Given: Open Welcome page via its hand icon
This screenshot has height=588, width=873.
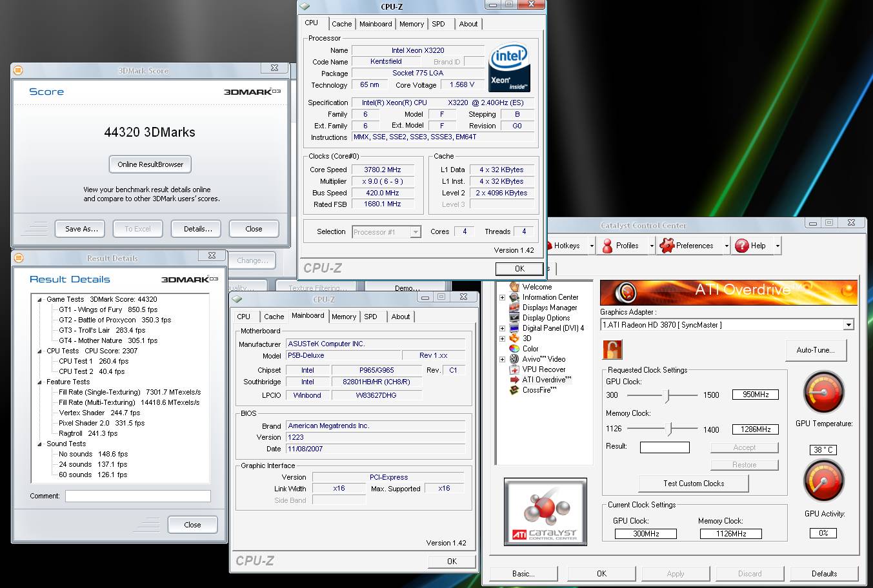Looking at the screenshot, I should (514, 287).
